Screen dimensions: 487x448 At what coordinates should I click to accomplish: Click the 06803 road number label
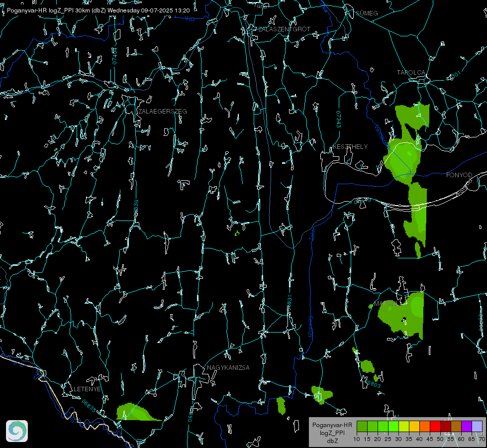[373, 384]
